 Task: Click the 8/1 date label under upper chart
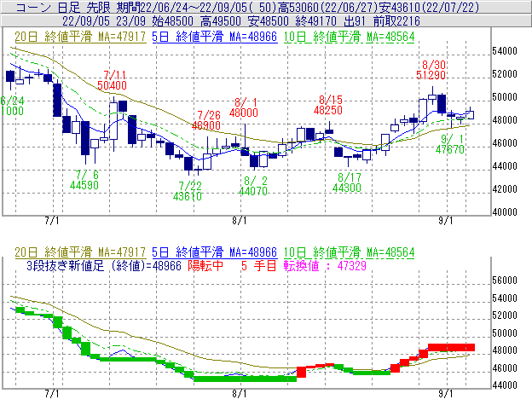[x=240, y=221]
